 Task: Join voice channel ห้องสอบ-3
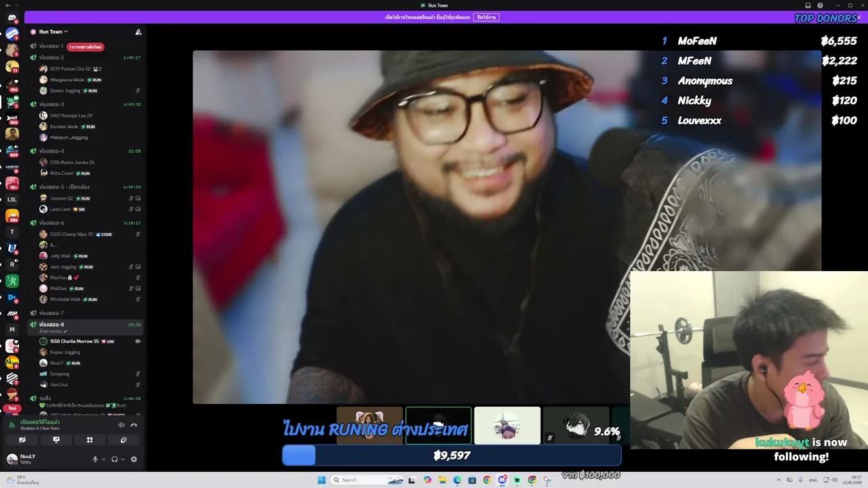point(85,104)
